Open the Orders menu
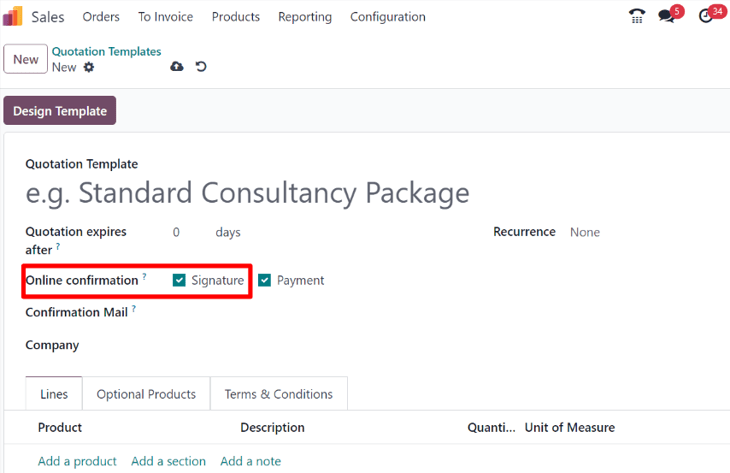Viewport: 730px width, 473px height. click(x=101, y=17)
